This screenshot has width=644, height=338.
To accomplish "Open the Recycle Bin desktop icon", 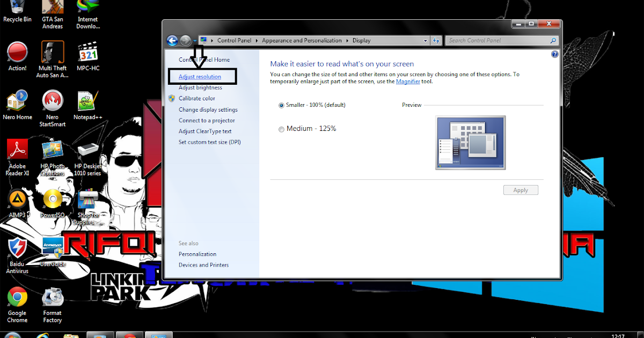I will coord(17,11).
